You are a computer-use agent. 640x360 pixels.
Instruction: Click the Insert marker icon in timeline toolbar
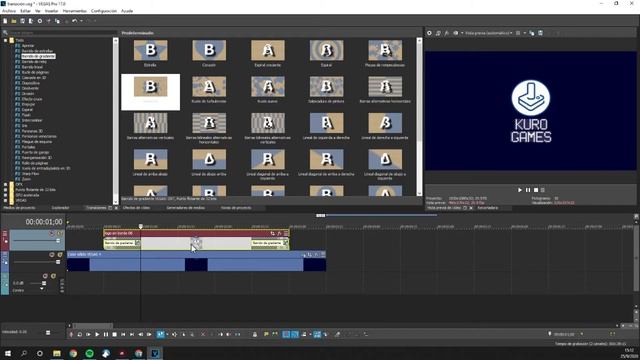coord(266,334)
